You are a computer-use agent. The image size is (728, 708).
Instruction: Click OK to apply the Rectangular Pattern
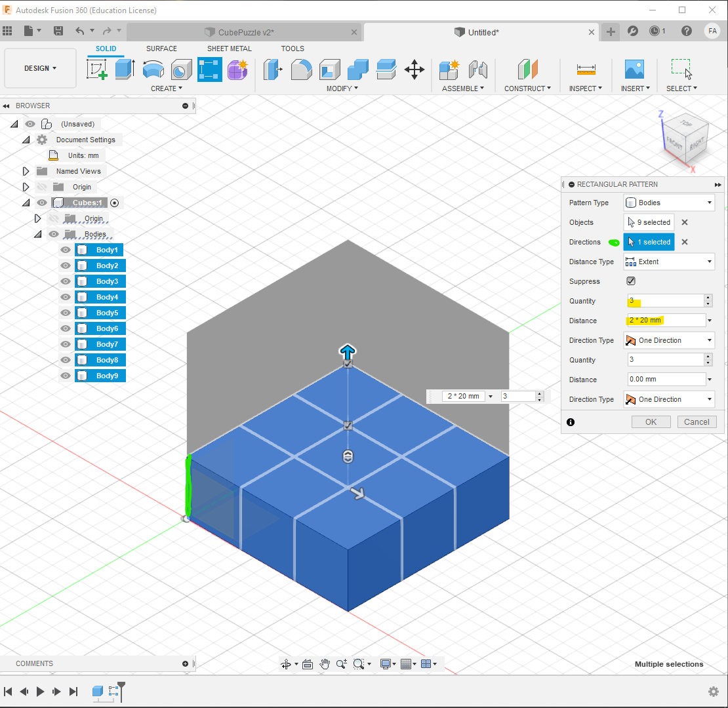tap(651, 422)
